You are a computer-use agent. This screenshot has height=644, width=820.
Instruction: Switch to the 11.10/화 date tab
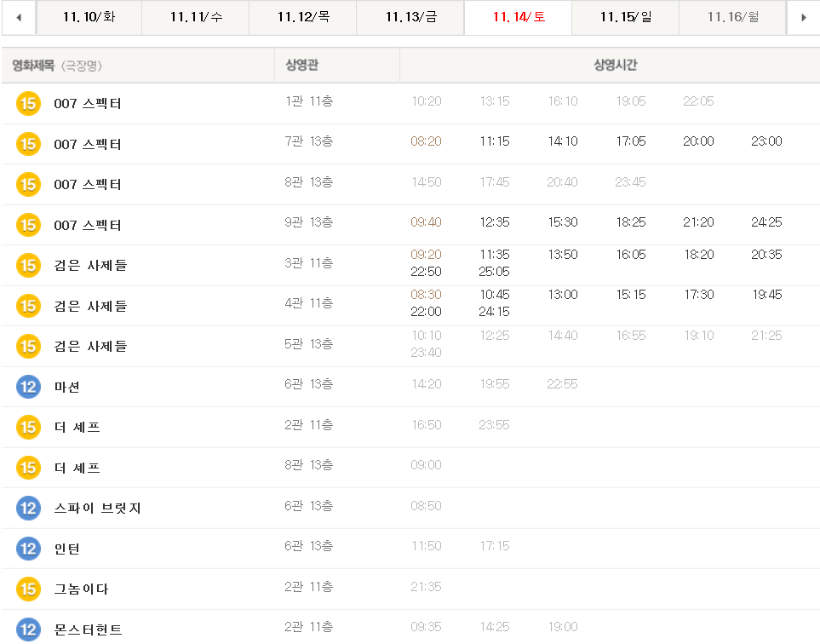click(x=89, y=17)
